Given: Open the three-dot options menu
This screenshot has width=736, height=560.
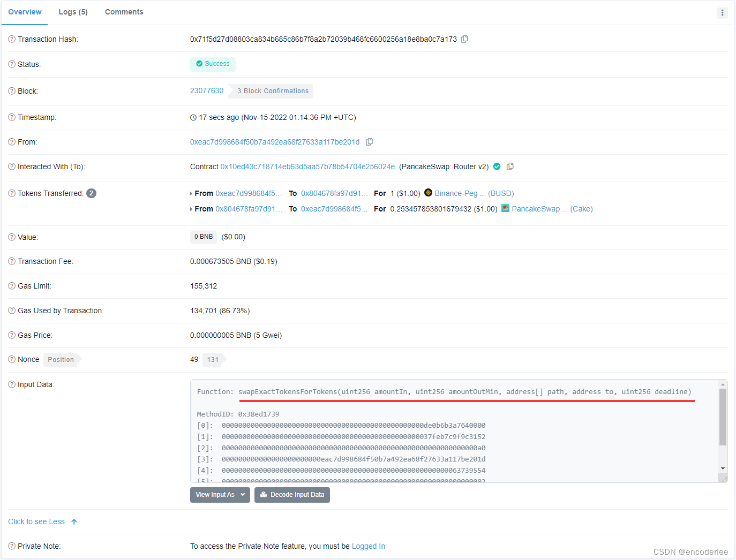Looking at the screenshot, I should [722, 13].
